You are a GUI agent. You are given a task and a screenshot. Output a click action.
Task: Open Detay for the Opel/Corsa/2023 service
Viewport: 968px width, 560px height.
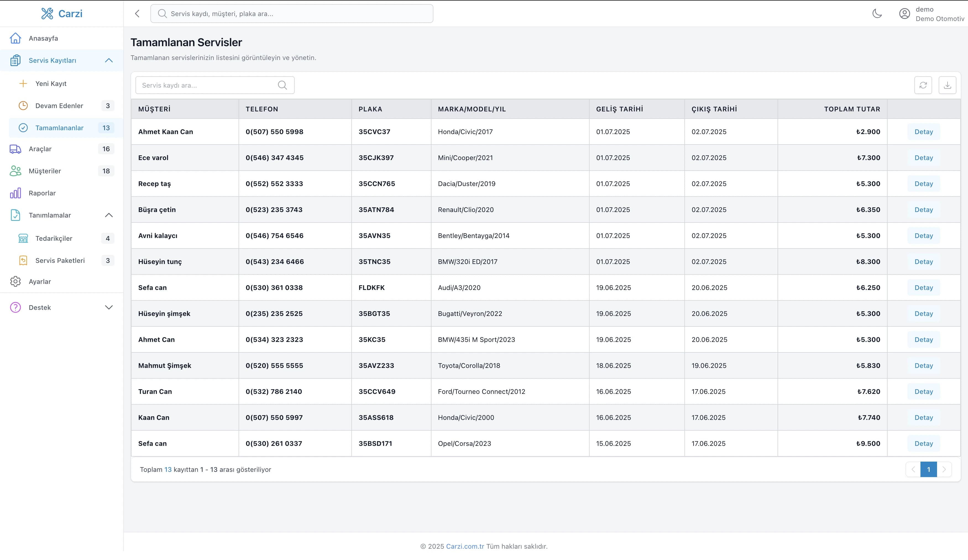coord(923,444)
